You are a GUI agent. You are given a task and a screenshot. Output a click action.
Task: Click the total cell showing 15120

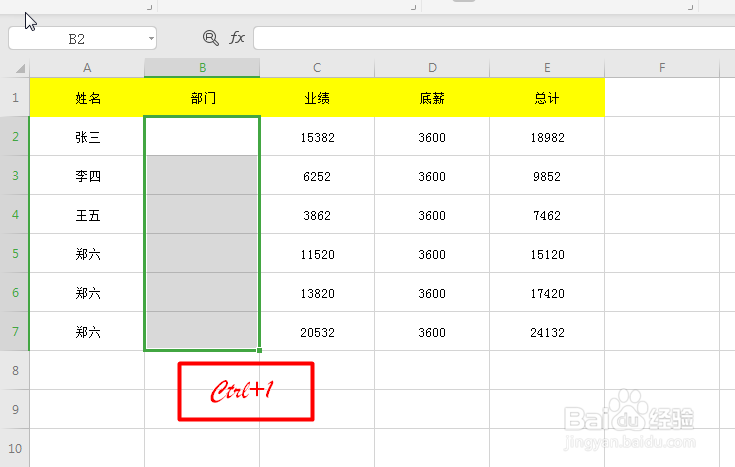[547, 253]
